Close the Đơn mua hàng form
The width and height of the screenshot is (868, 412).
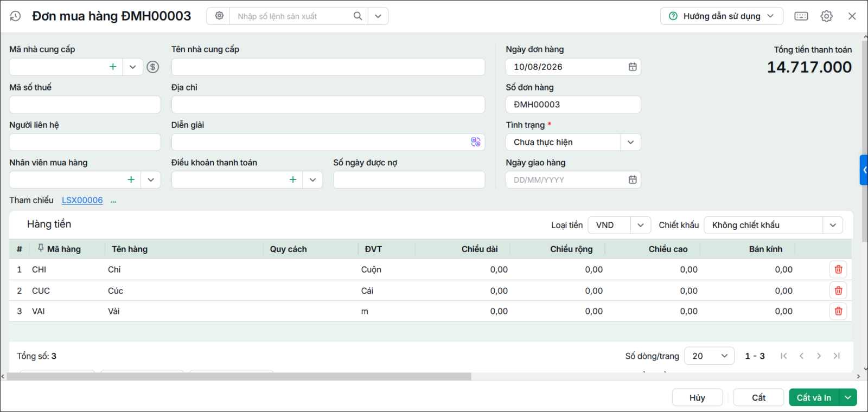coord(852,16)
